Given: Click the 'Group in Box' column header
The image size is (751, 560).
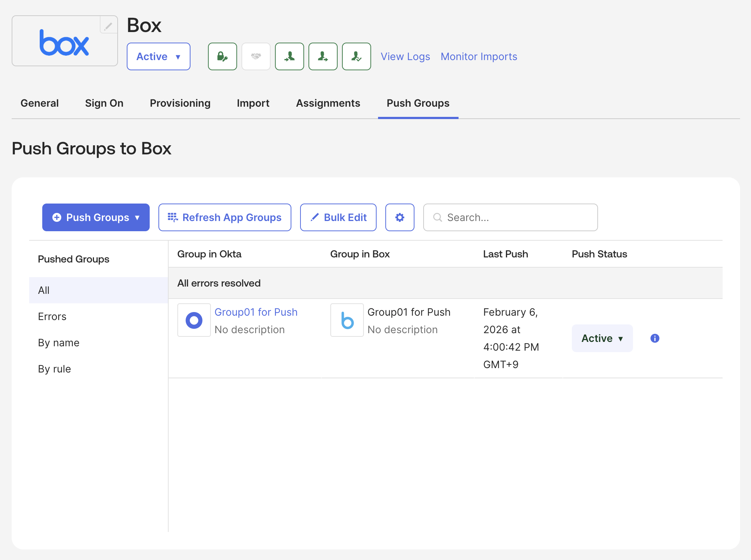Looking at the screenshot, I should pos(360,254).
